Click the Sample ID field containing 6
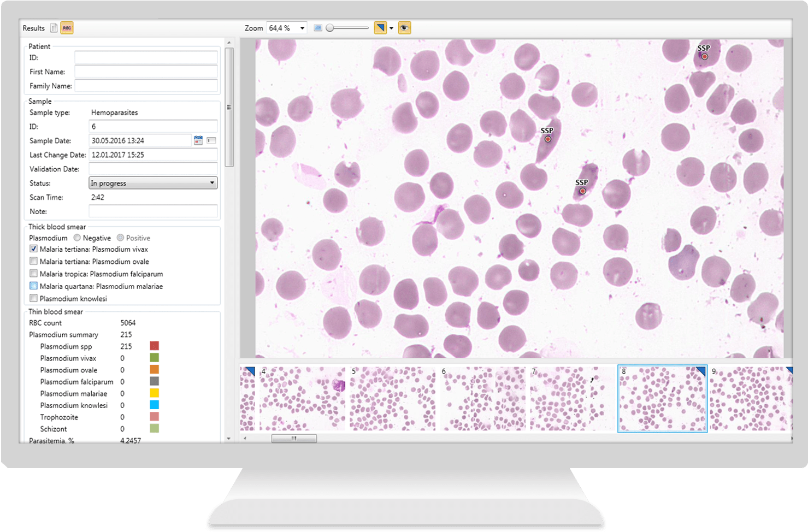Image resolution: width=808 pixels, height=532 pixels. [x=153, y=127]
